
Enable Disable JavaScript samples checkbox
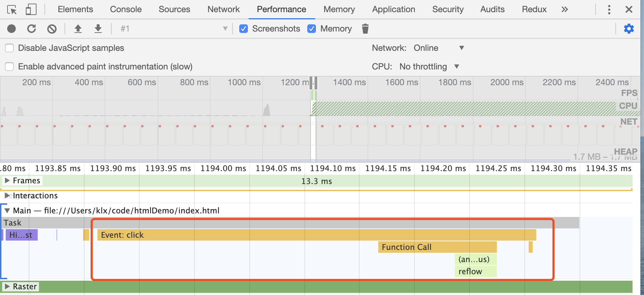tap(10, 48)
